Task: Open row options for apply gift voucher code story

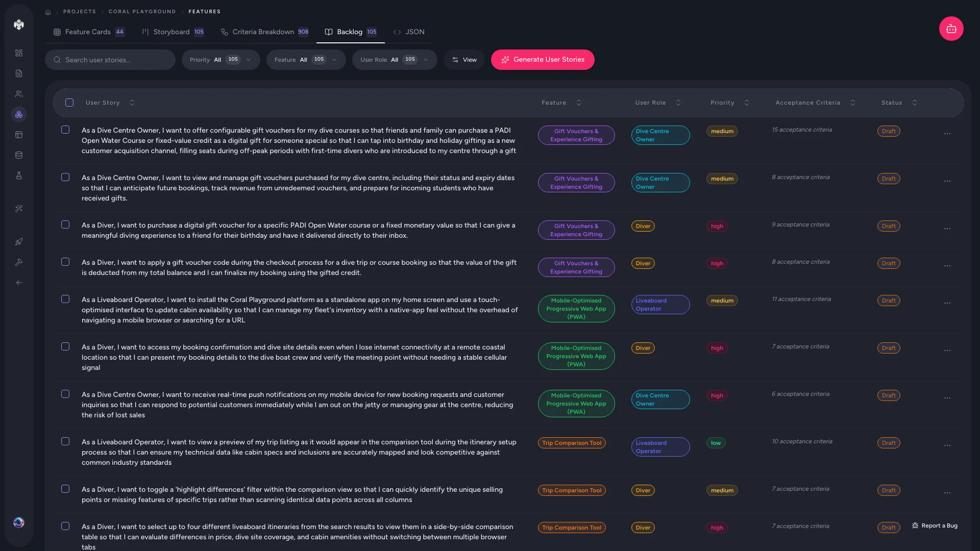Action: pos(947,266)
